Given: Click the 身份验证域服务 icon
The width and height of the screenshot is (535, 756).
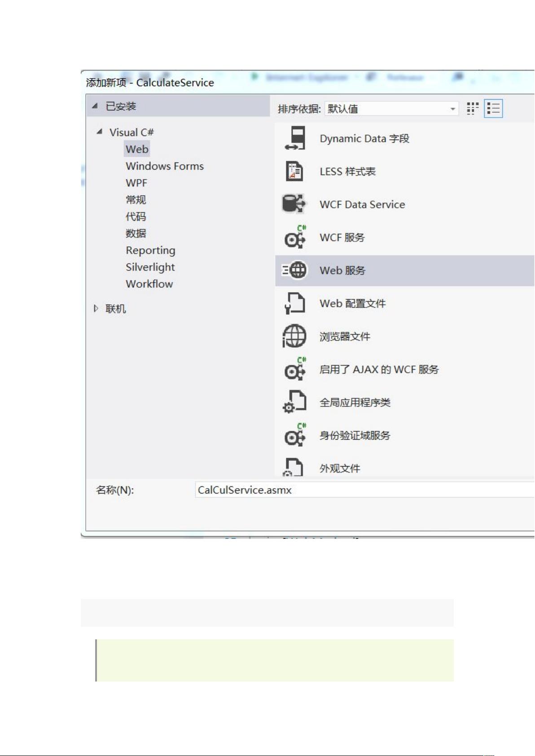Looking at the screenshot, I should tap(295, 435).
